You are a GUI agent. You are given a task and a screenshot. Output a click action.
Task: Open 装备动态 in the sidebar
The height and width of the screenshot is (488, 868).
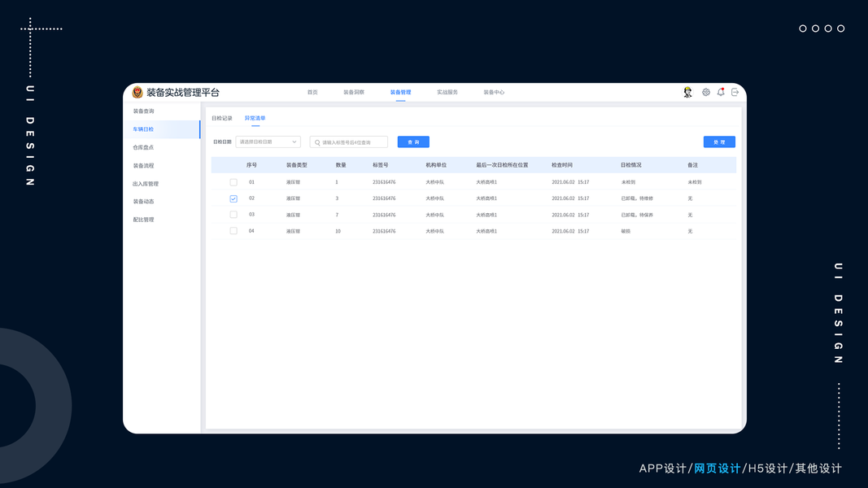(x=143, y=202)
